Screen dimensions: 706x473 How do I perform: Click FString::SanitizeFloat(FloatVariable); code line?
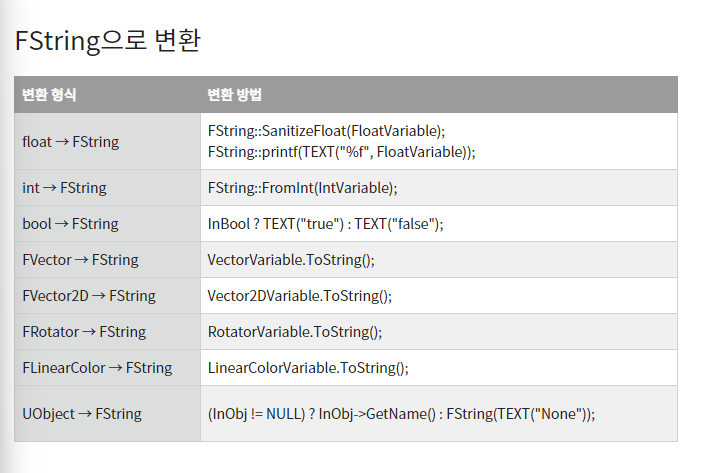(326, 131)
